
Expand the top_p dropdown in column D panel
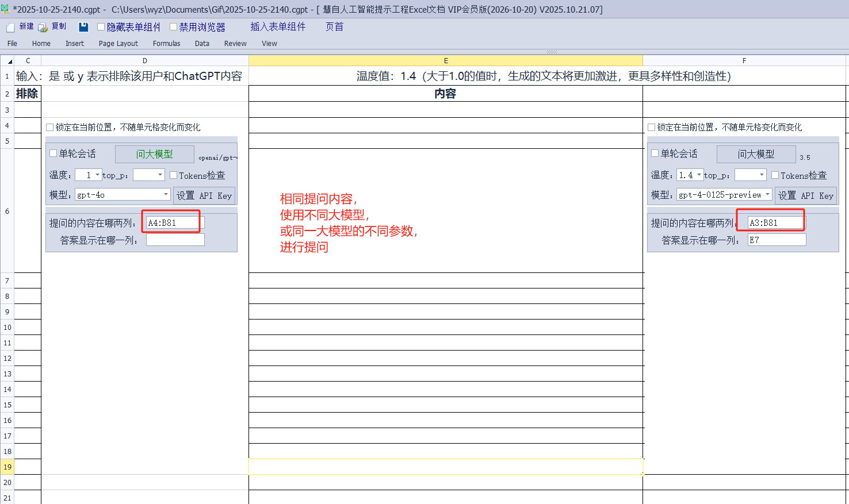160,175
